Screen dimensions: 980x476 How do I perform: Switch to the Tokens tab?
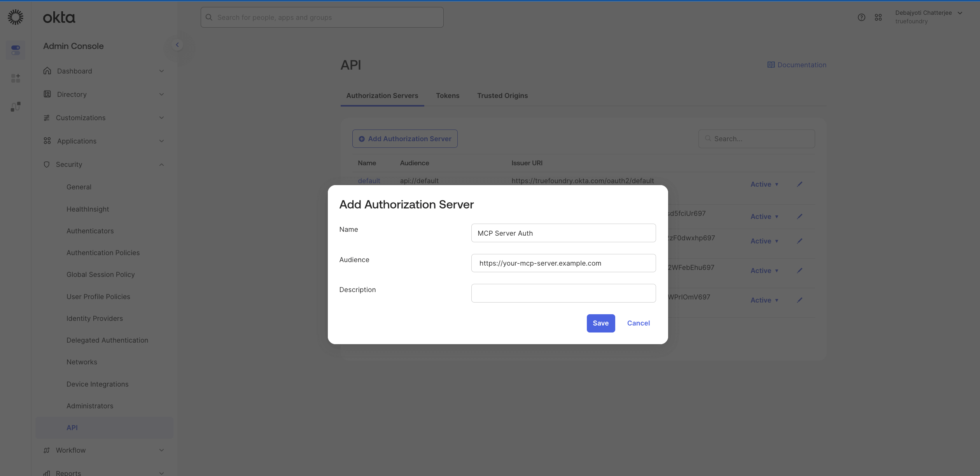(x=448, y=96)
